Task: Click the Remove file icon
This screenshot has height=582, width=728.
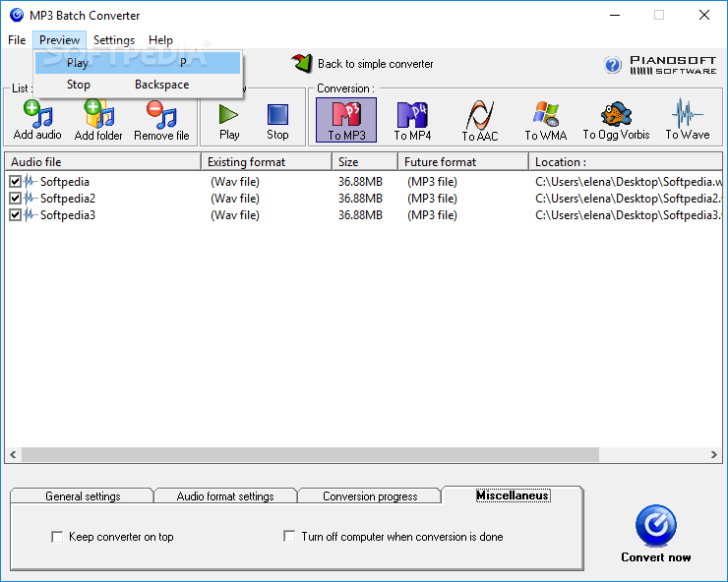Action: (161, 115)
